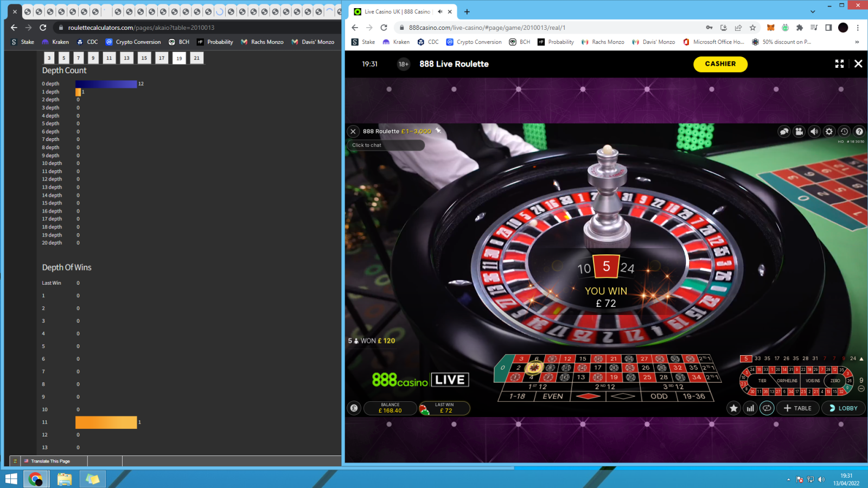Open Windows Start menu

(x=11, y=479)
